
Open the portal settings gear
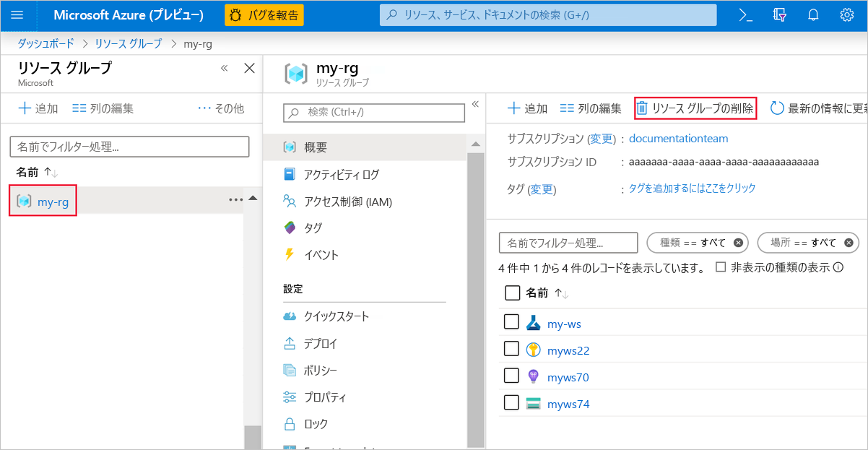pyautogui.click(x=847, y=15)
